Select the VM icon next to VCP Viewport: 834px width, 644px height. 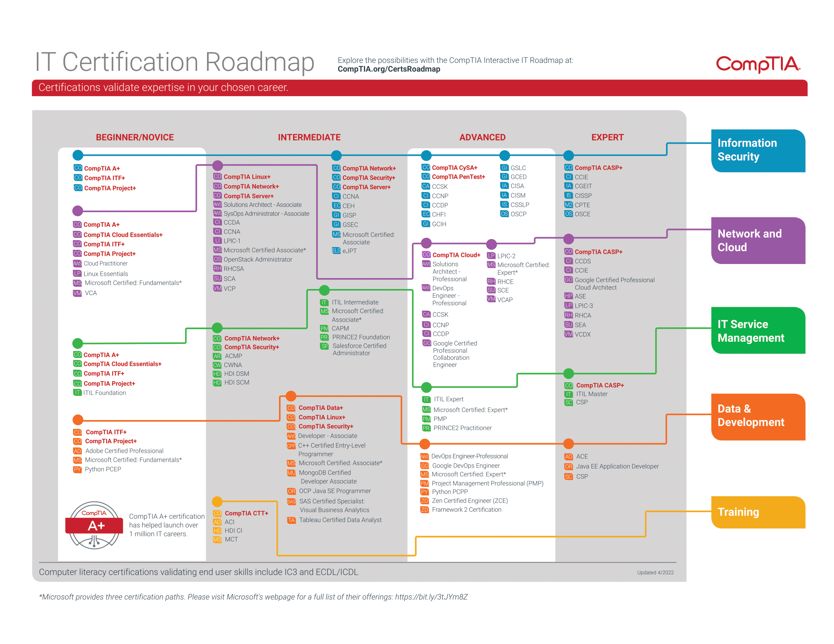pos(217,288)
